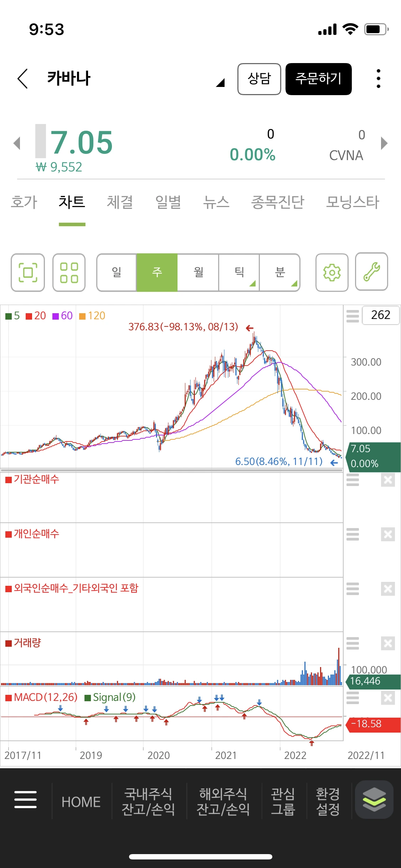The width and height of the screenshot is (401, 868).
Task: Switch to the 호가 tab
Action: (24, 202)
